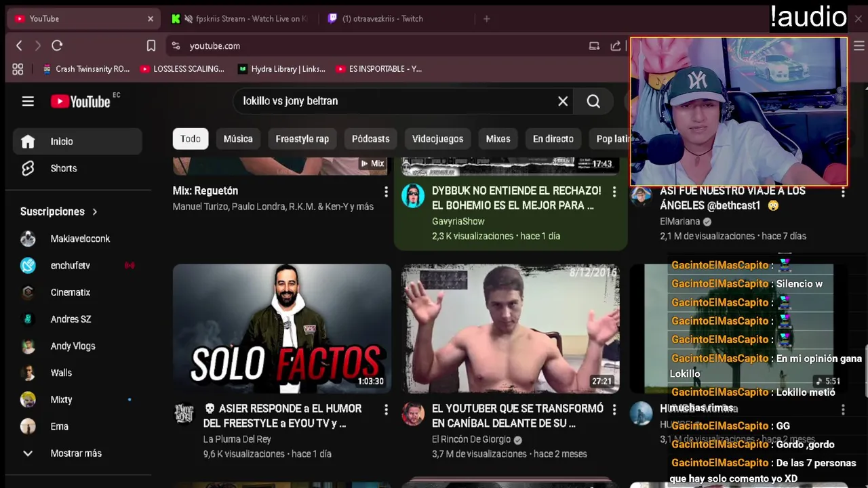Select the Videojuegos filter chip
The width and height of the screenshot is (868, 488).
tap(438, 138)
